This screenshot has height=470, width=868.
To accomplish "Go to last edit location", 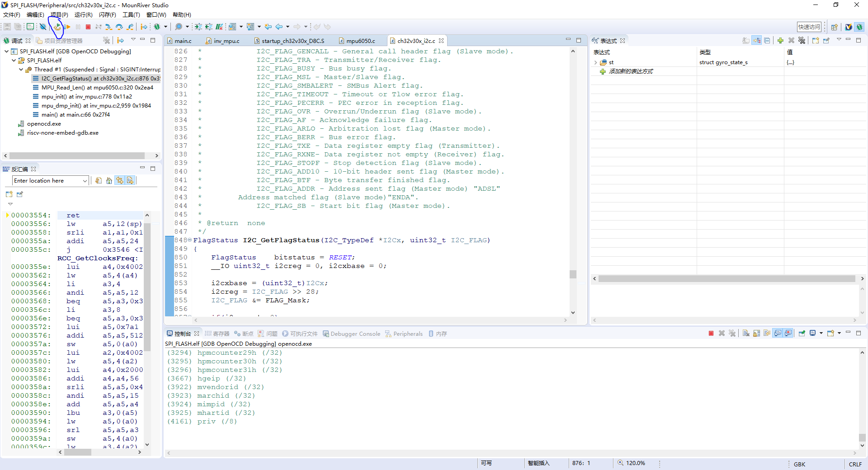I will (268, 27).
